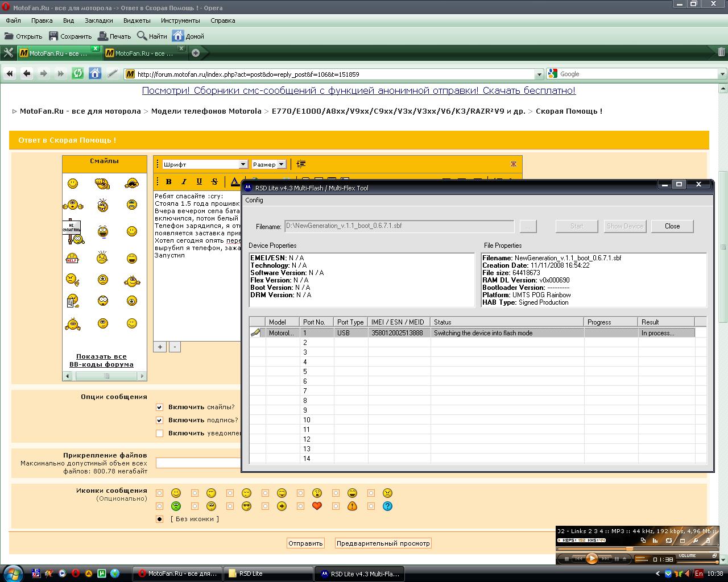This screenshot has height=582, width=728.
Task: Close the editor toolbar with orange X
Action: coord(514,164)
